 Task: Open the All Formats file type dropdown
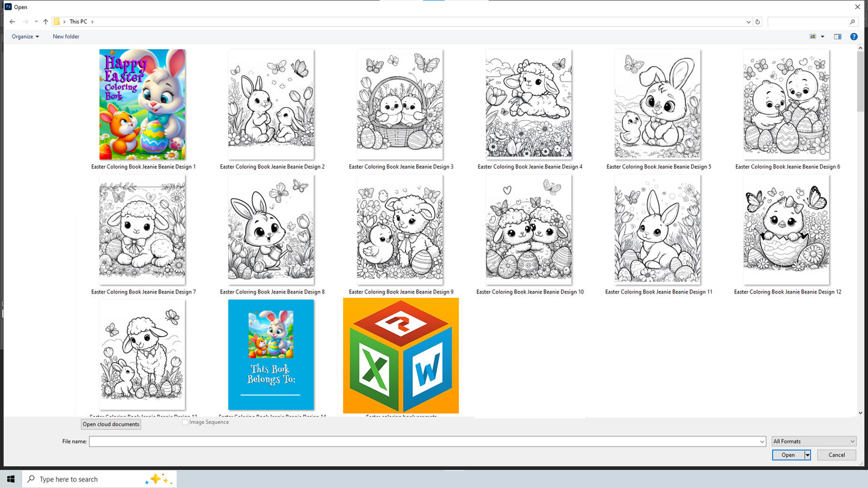coord(814,441)
